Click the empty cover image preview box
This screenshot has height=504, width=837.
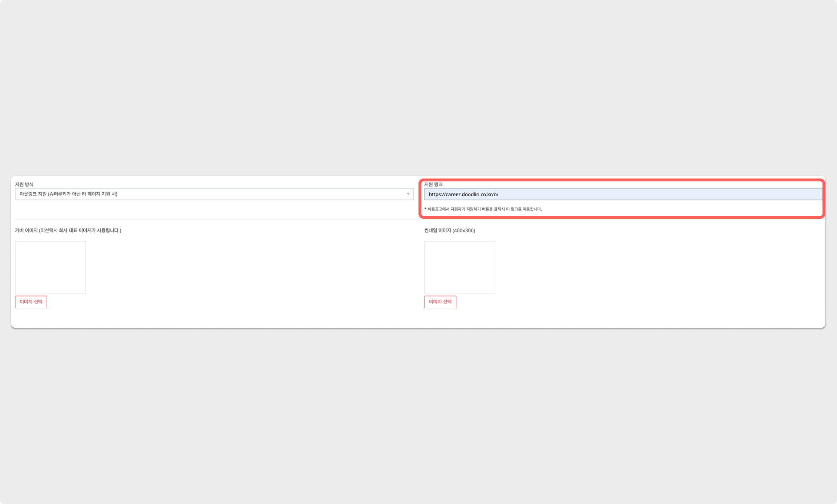50,267
